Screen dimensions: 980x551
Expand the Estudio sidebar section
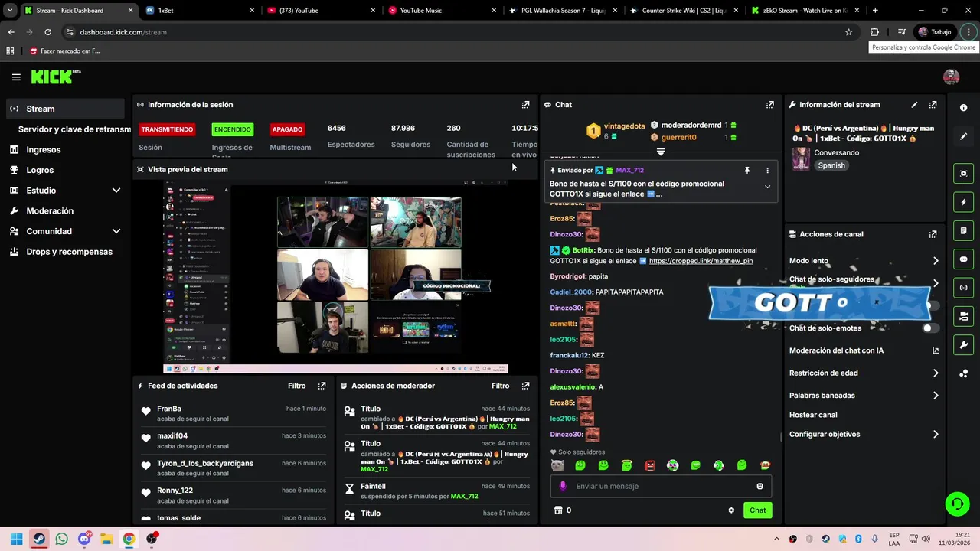point(116,191)
